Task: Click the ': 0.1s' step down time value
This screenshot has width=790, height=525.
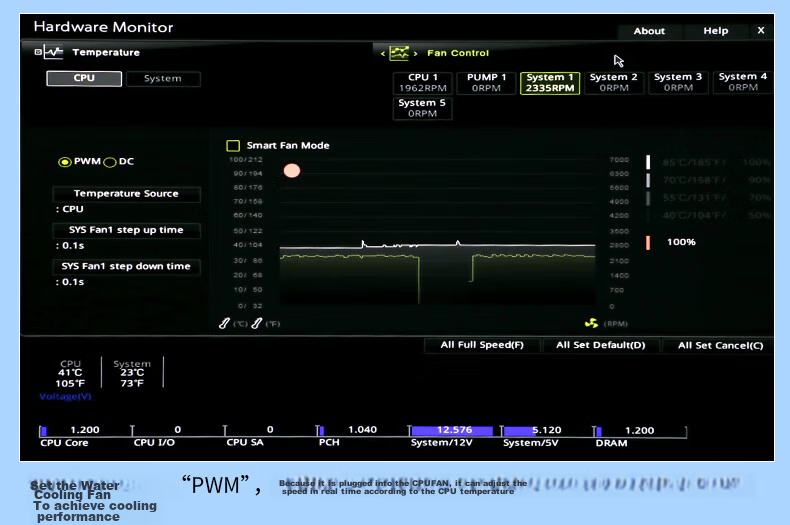Action: (70, 282)
